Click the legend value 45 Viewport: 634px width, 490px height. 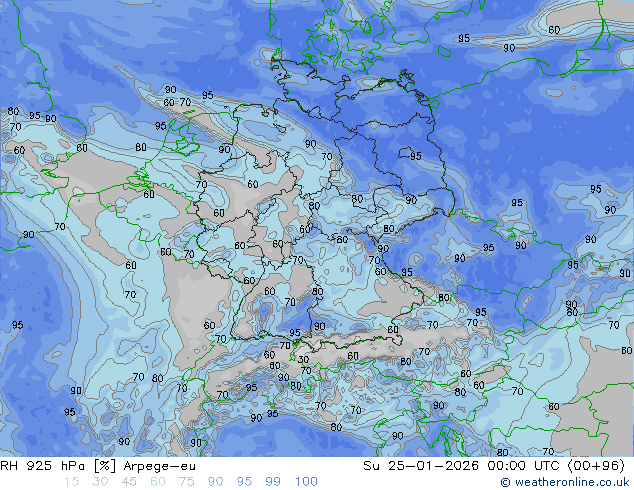click(129, 482)
